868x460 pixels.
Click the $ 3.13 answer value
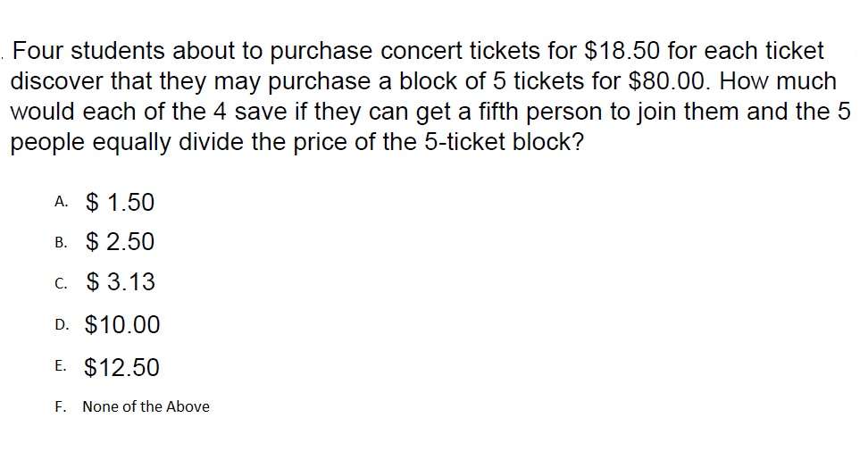coord(121,282)
